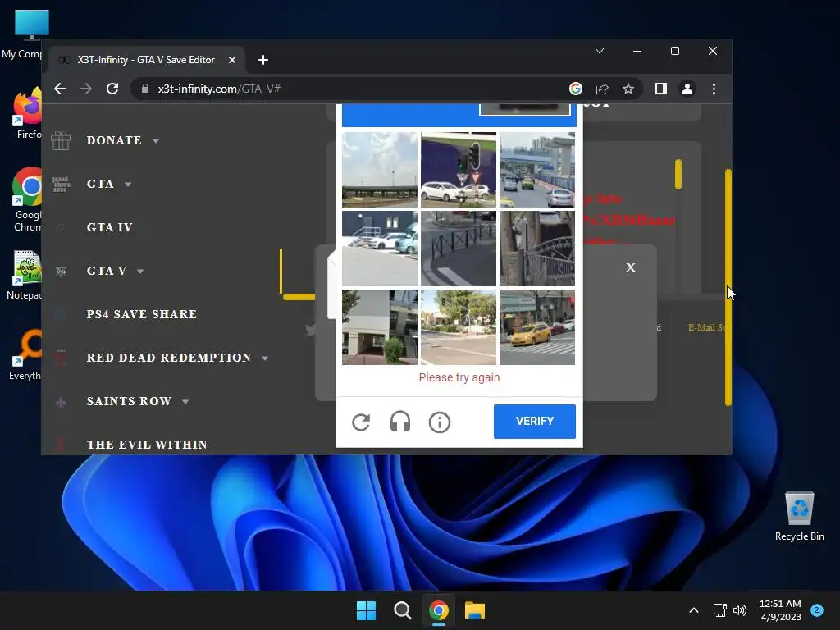Open Windows Start menu

click(367, 610)
